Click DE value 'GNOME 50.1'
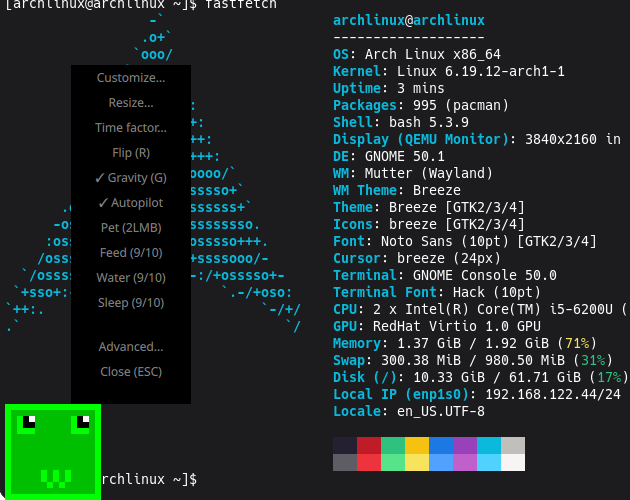Image resolution: width=630 pixels, height=500 pixels. pos(405,156)
